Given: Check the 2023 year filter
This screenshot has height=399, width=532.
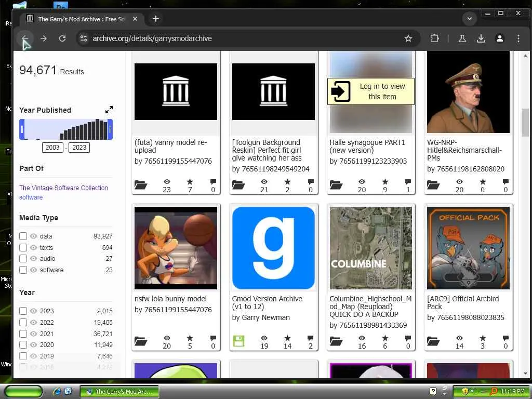Looking at the screenshot, I should [x=23, y=311].
